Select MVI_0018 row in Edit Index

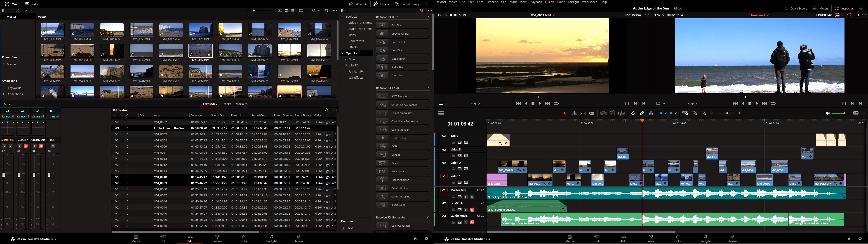point(224,177)
